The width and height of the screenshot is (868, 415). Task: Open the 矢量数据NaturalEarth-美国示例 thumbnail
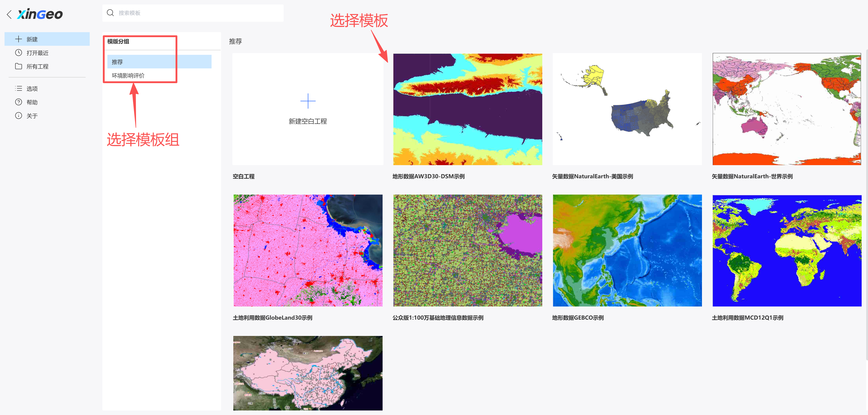tap(627, 109)
